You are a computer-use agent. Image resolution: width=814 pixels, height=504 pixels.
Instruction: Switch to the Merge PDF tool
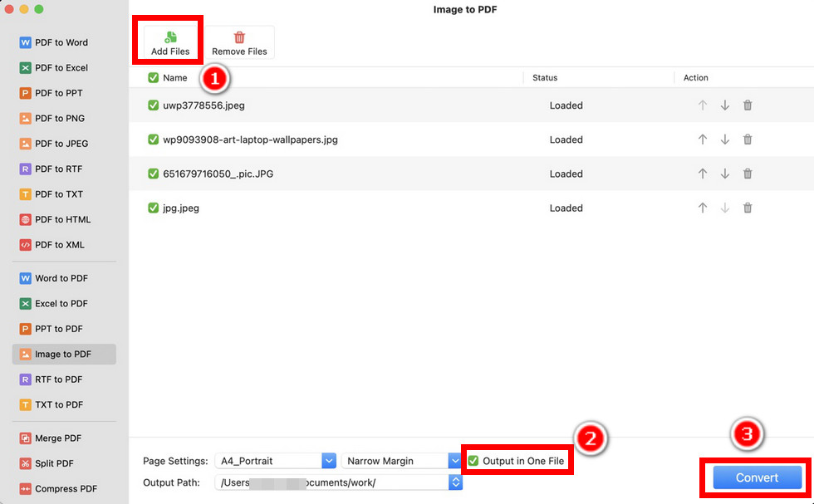[58, 438]
